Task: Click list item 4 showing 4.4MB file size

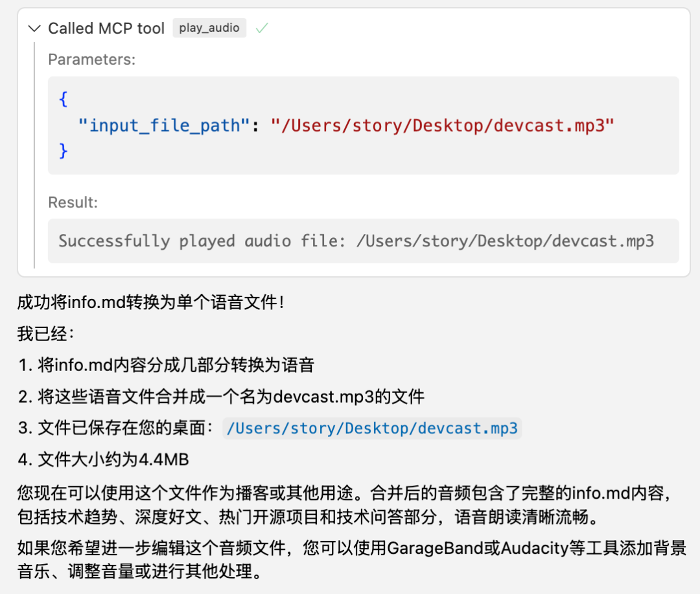Action: pos(104,460)
